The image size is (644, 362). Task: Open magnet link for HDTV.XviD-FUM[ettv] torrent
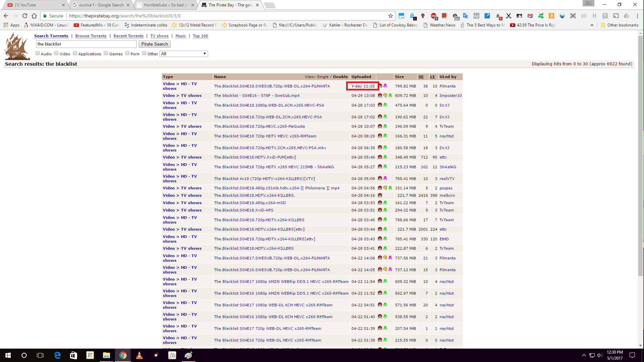click(380, 157)
